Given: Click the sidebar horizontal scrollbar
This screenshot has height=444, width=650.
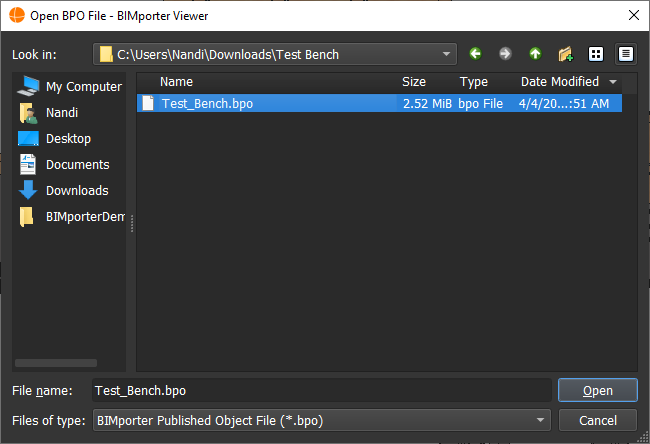Looking at the screenshot, I should pyautogui.click(x=56, y=363).
